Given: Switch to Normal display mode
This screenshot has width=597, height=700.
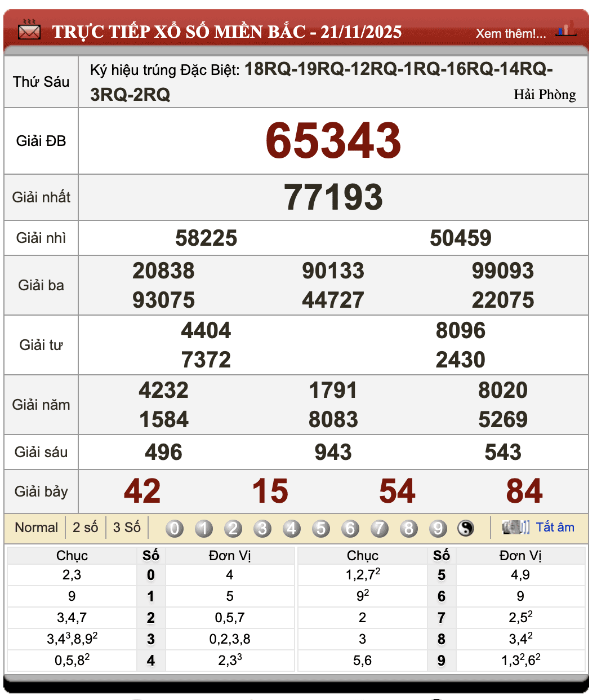Looking at the screenshot, I should 36,528.
